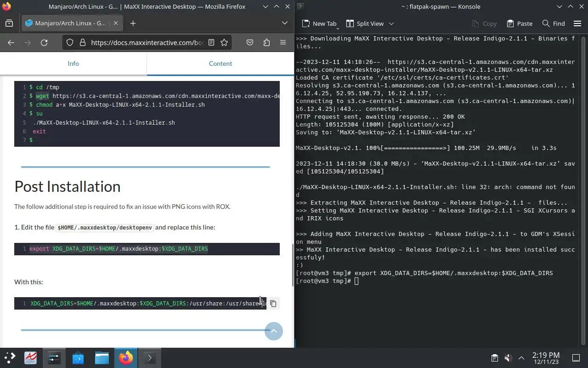Image resolution: width=588 pixels, height=368 pixels.
Task: Select the Manjaro/Arch Linux browser tab
Action: tap(72, 23)
